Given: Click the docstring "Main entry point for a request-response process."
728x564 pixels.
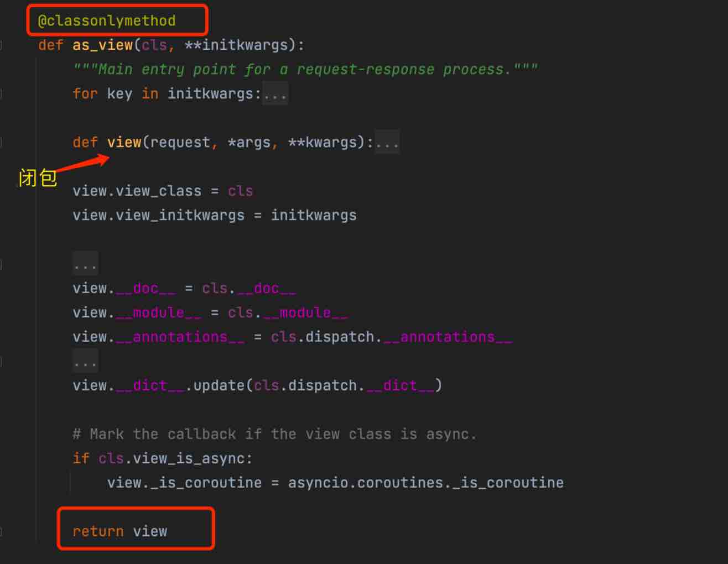Looking at the screenshot, I should (x=305, y=70).
